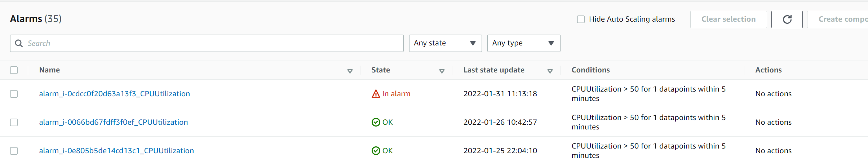Image resolution: width=868 pixels, height=168 pixels.
Task: Check the alarm_i-0066bd67fdff3f0ef_CPUUtilization row box
Action: pos(14,122)
